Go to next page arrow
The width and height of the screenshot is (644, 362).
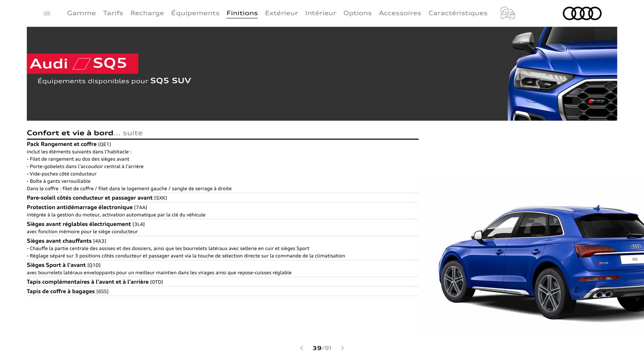pyautogui.click(x=342, y=348)
